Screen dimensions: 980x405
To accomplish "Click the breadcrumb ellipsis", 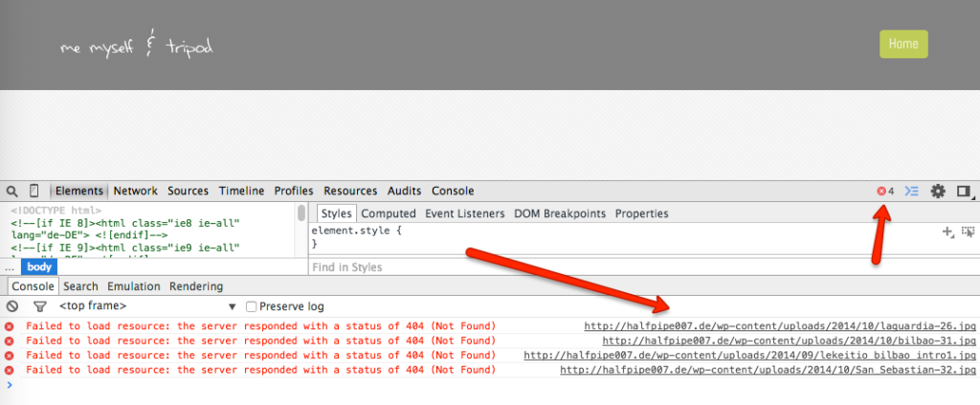I will pos(10,267).
